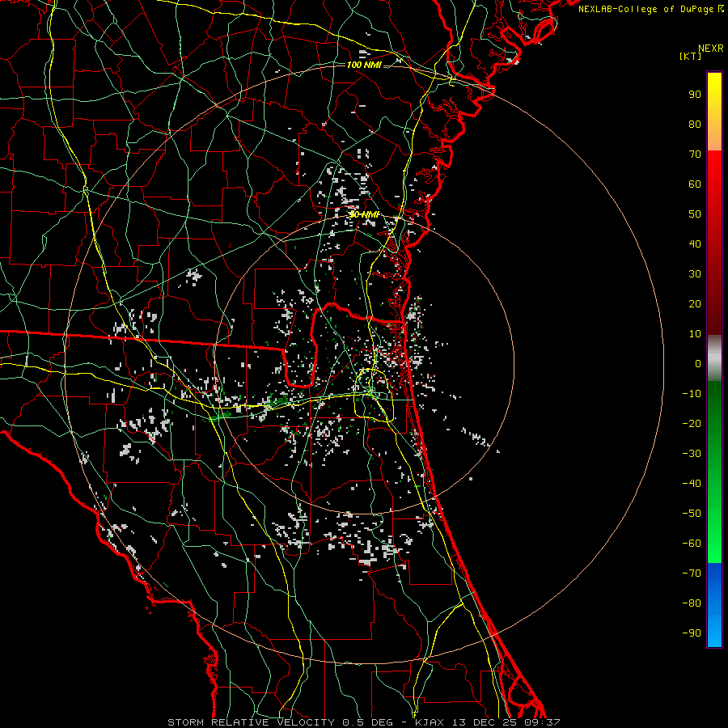Screen dimensions: 728x728
Task: Pick the bright green band near -60 on the color bar
Action: click(x=714, y=548)
